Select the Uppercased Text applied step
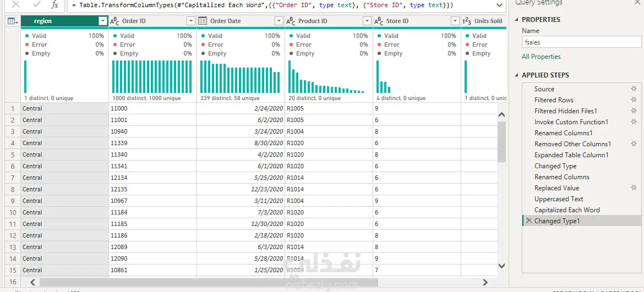Viewport: 644px width, 292px height. (x=559, y=199)
